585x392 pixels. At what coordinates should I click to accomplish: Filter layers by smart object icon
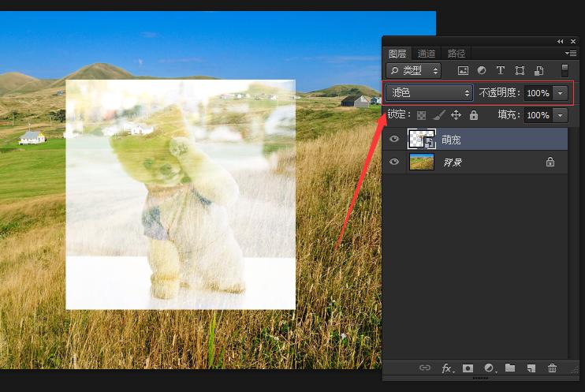tap(538, 70)
